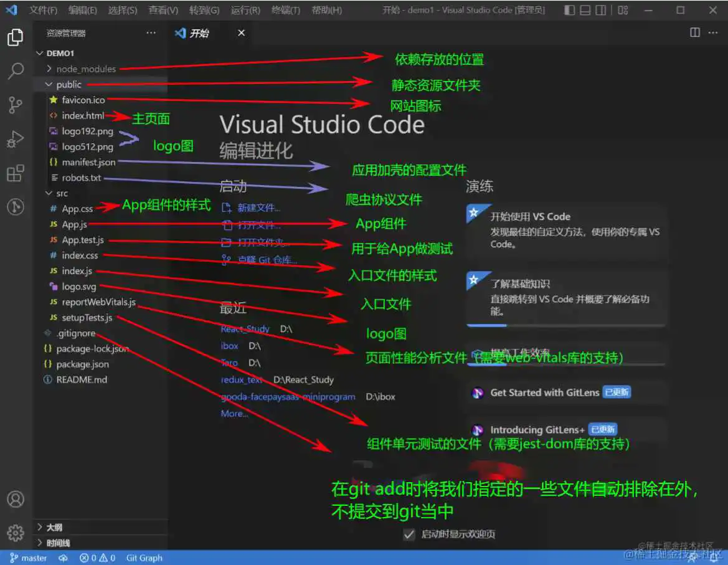Open the Explorer view in activity bar
The image size is (728, 565).
[16, 37]
